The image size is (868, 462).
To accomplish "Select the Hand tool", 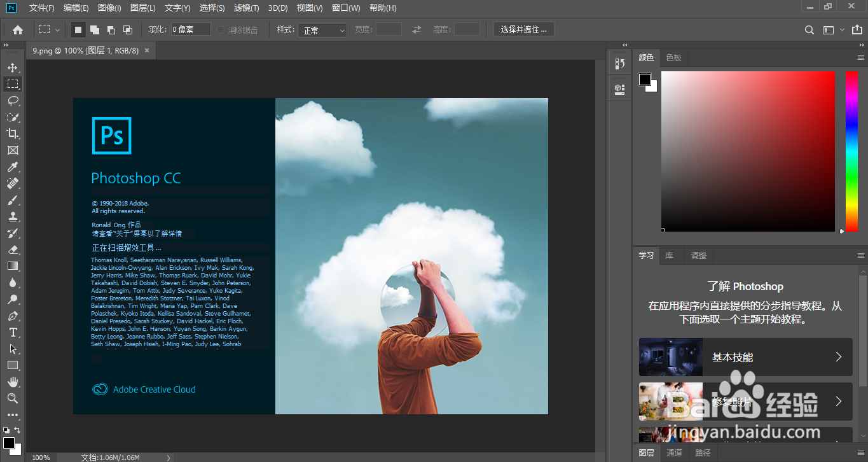I will click(13, 382).
